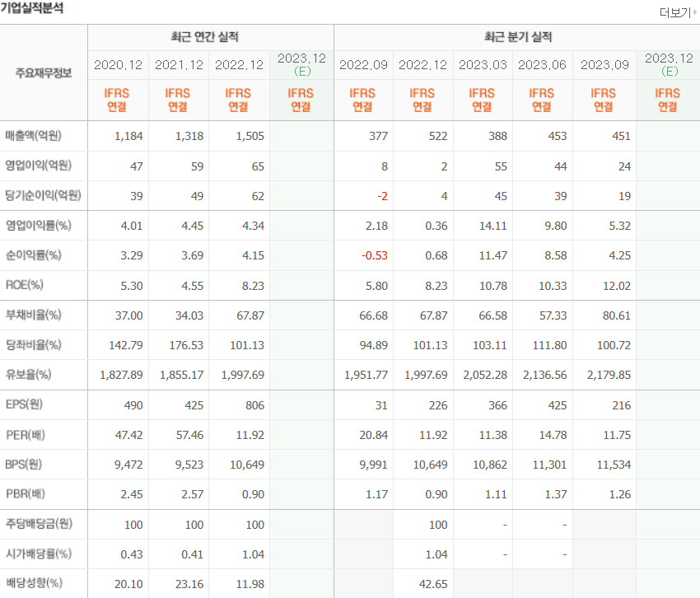
Task: Click the 80.61 debt ratio value
Action: (x=617, y=315)
